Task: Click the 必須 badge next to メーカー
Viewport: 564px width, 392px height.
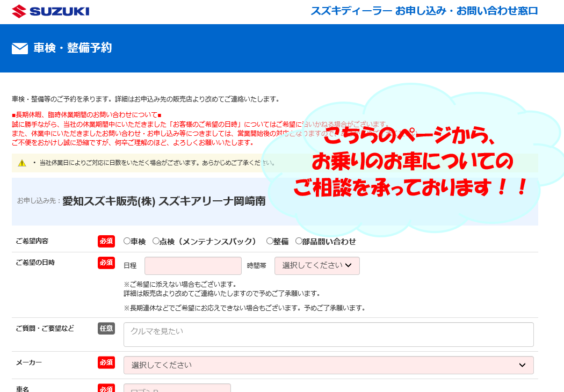Action: (106, 362)
